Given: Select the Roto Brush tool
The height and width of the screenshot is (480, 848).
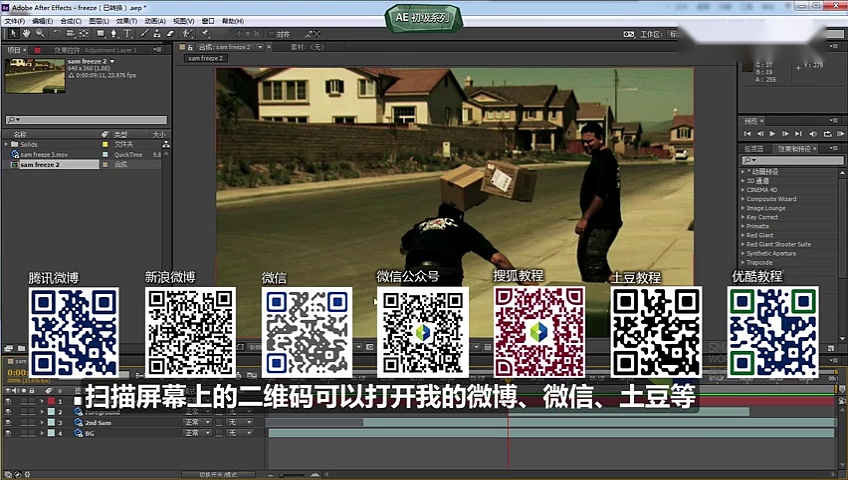Looking at the screenshot, I should 188,34.
